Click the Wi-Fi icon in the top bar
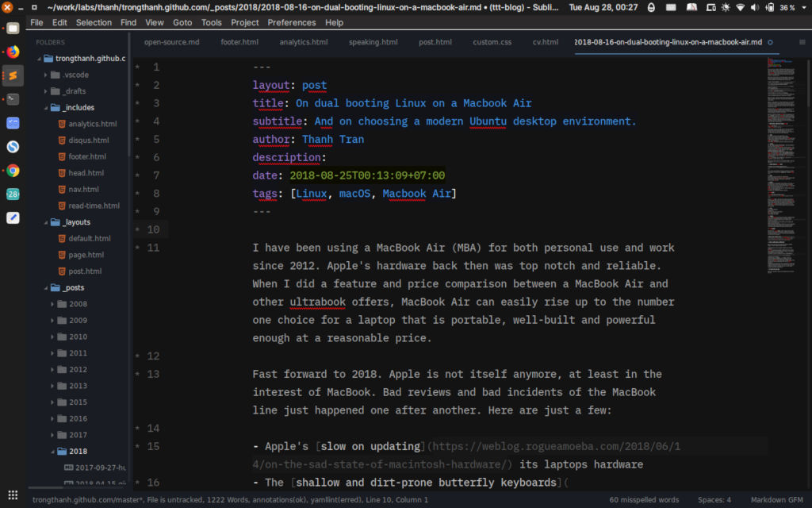Viewport: 812px width, 508px height. (741, 7)
